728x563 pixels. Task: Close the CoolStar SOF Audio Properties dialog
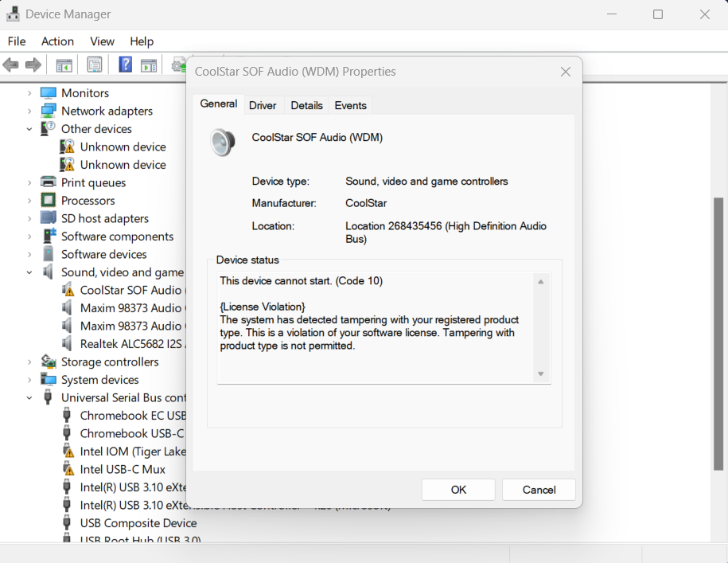[565, 72]
